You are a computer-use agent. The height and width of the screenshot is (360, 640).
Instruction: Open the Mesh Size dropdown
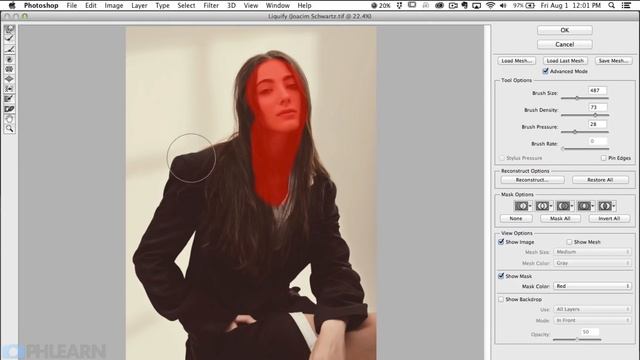coord(592,252)
